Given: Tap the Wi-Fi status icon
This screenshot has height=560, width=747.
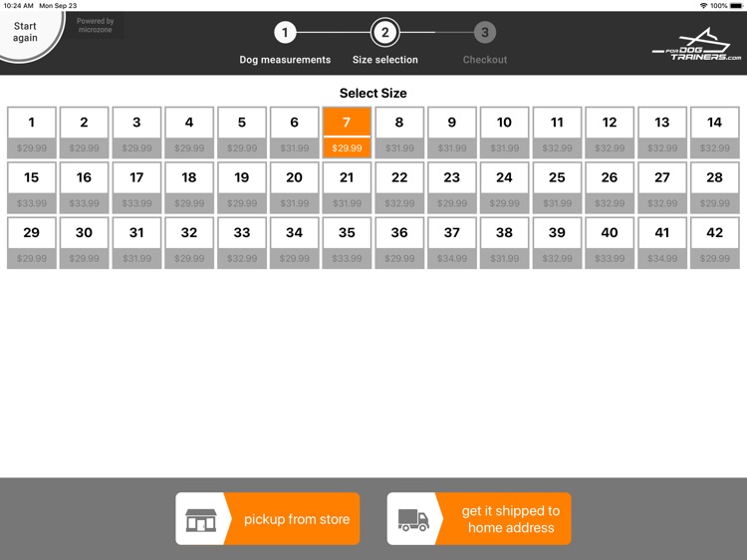Looking at the screenshot, I should pyautogui.click(x=703, y=6).
